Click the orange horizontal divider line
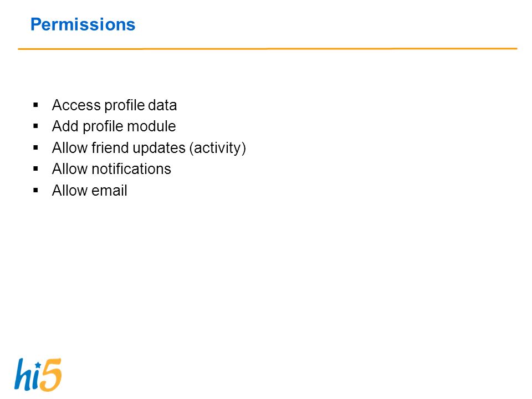 pyautogui.click(x=267, y=49)
